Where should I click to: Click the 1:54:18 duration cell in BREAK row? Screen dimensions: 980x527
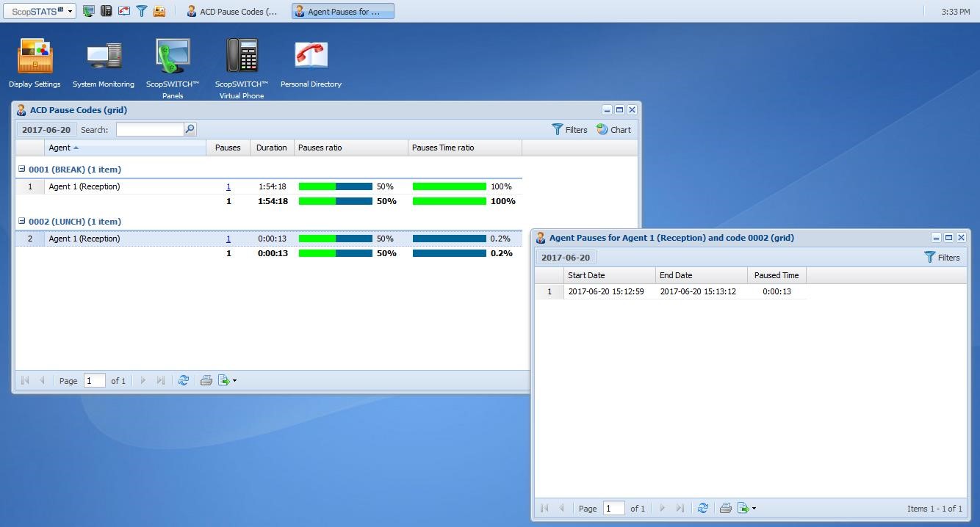pos(272,186)
